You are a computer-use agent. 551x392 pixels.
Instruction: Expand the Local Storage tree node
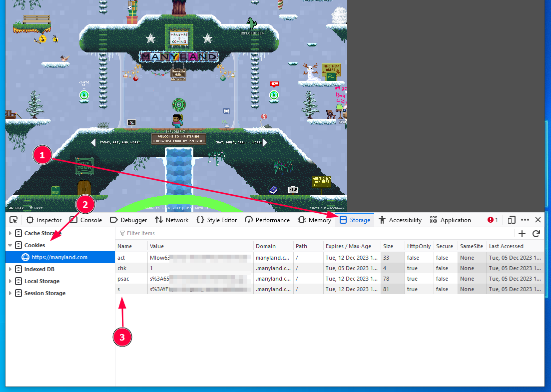[10, 281]
